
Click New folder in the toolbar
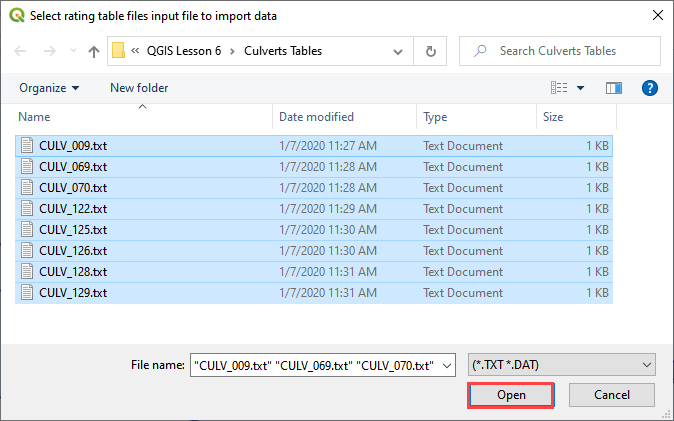(139, 88)
